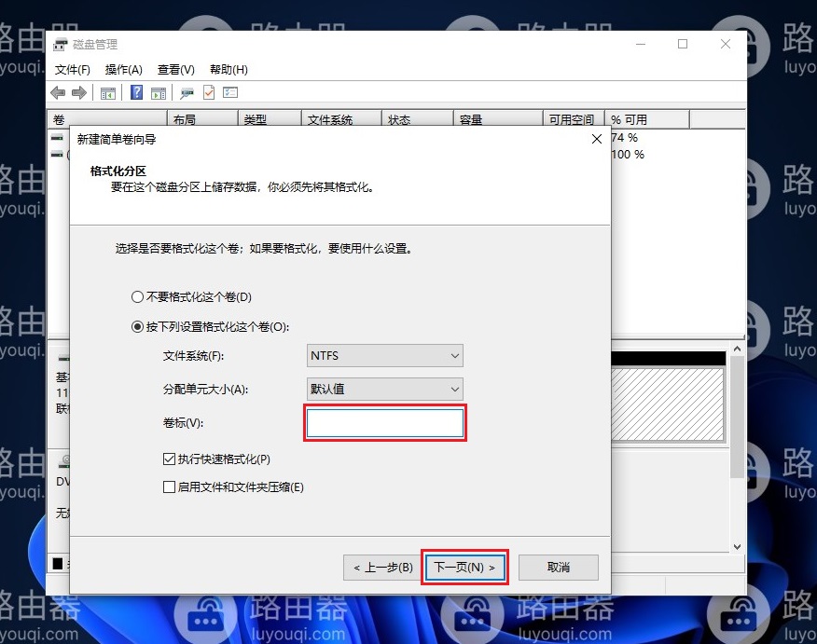Image resolution: width=817 pixels, height=644 pixels.
Task: Open the 文件(F) menu
Action: (73, 70)
